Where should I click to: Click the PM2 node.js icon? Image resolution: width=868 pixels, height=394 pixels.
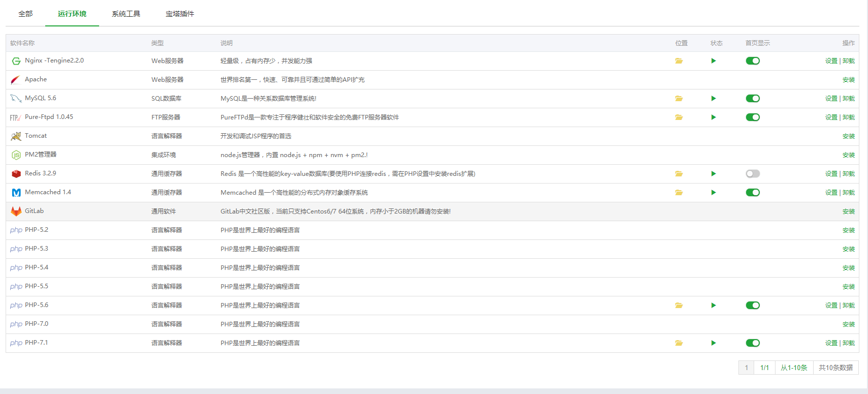tap(16, 155)
